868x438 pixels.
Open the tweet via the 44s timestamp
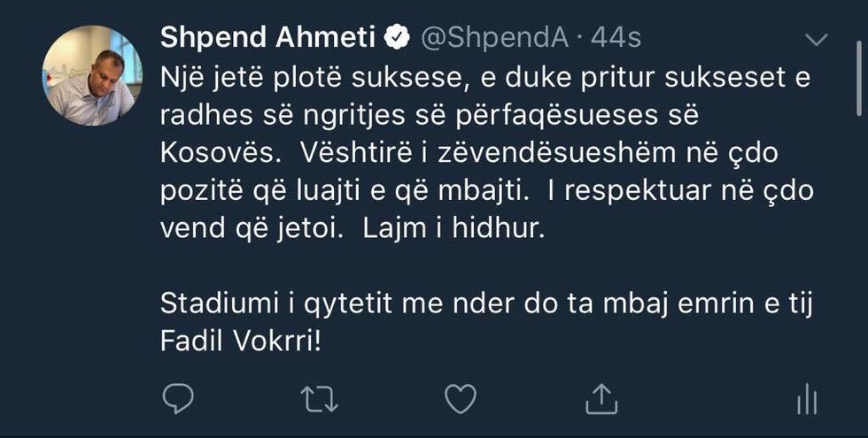pyautogui.click(x=615, y=37)
